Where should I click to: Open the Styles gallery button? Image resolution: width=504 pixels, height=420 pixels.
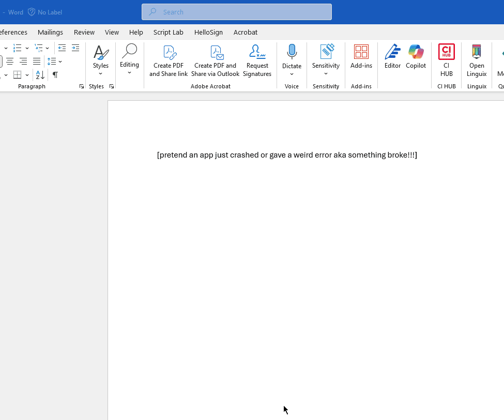pyautogui.click(x=101, y=60)
